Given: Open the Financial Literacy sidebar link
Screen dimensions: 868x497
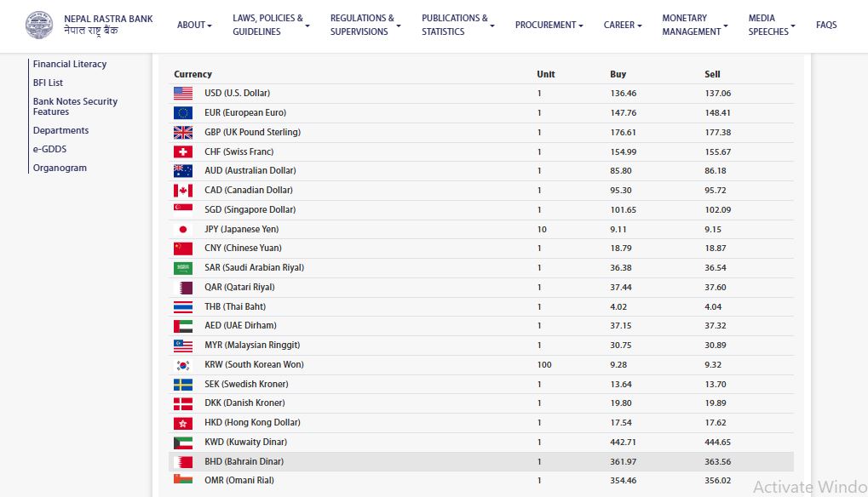Looking at the screenshot, I should point(70,64).
